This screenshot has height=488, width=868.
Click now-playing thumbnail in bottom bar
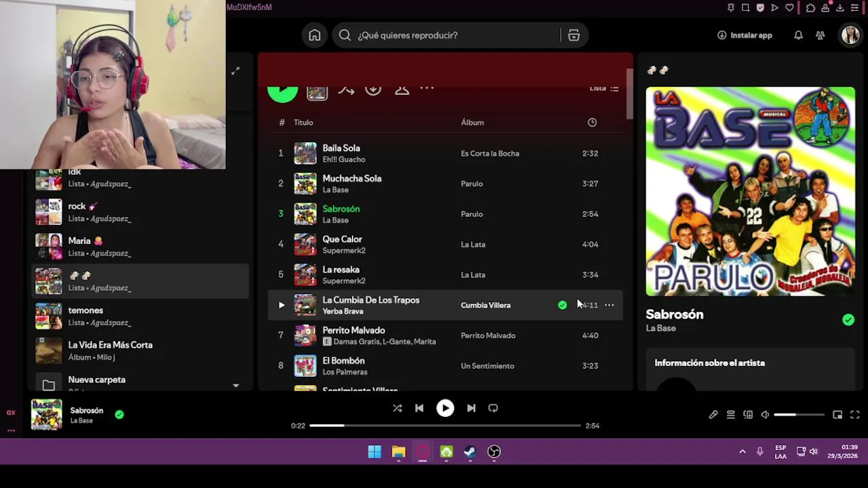click(x=46, y=414)
